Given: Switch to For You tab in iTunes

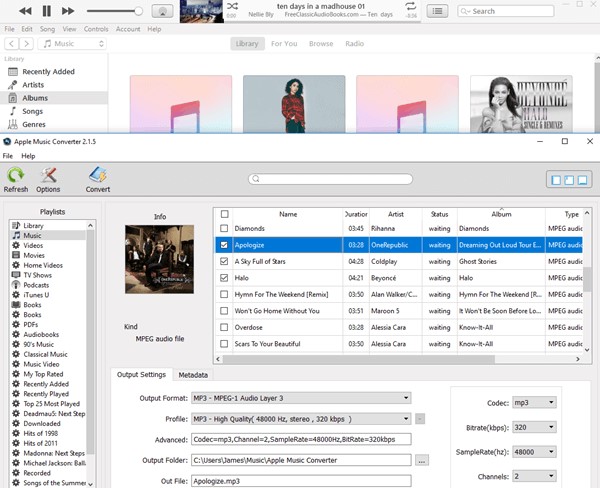Looking at the screenshot, I should (x=284, y=44).
